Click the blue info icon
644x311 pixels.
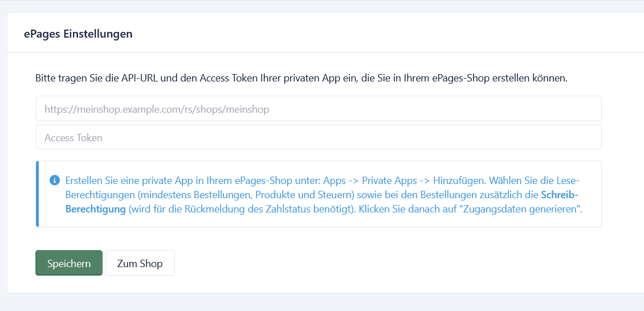55,180
